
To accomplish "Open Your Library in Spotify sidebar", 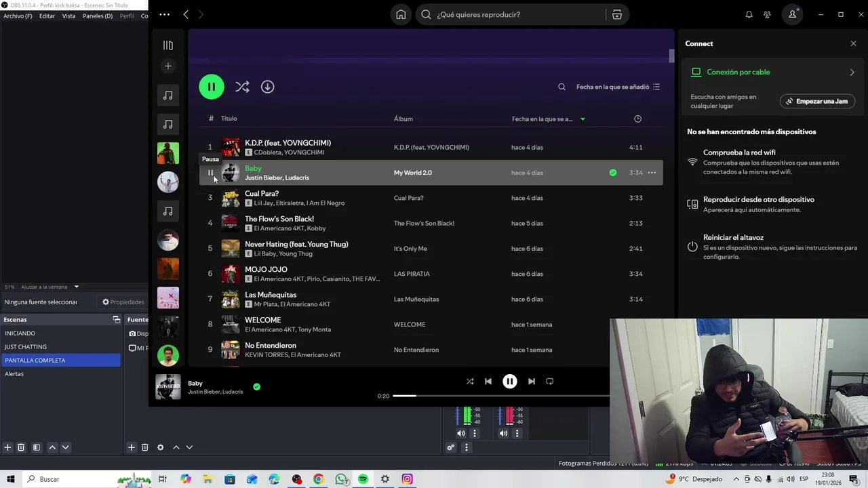I will (168, 45).
